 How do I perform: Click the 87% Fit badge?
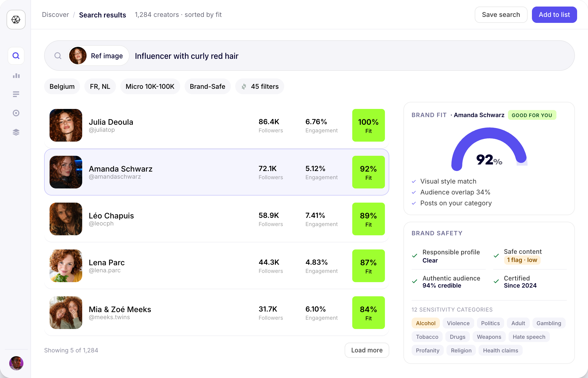369,266
